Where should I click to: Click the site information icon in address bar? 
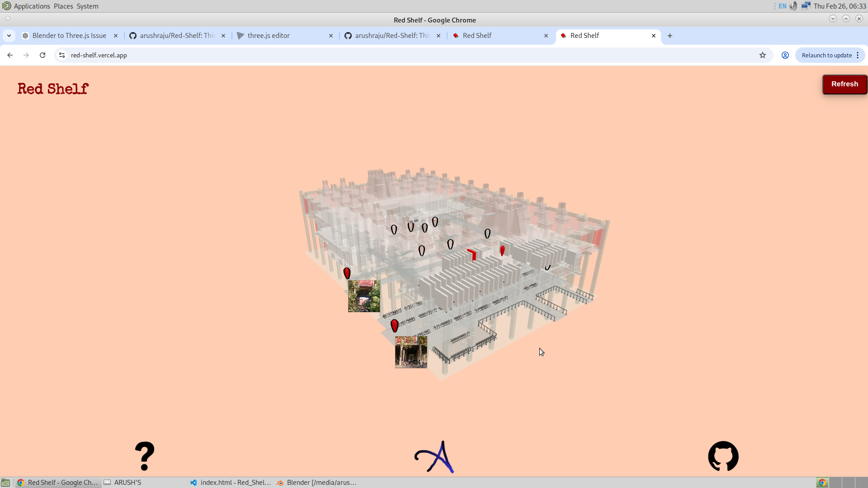[61, 55]
